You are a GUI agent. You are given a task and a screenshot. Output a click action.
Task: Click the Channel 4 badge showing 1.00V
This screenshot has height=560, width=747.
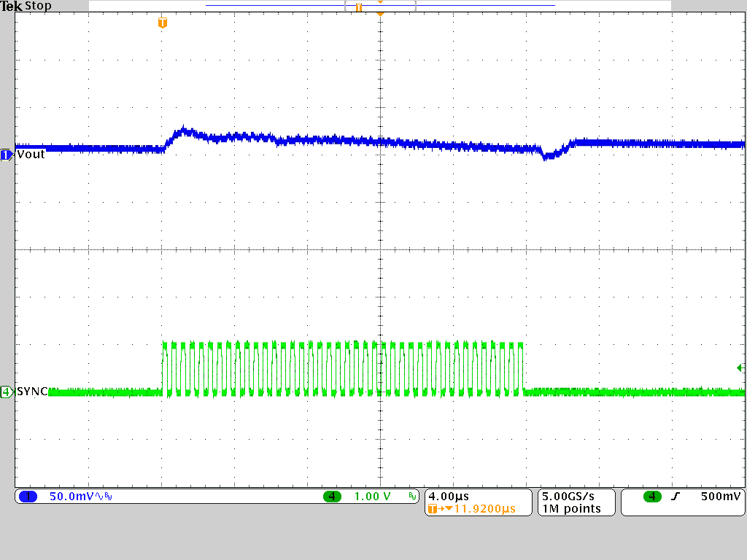pyautogui.click(x=365, y=496)
